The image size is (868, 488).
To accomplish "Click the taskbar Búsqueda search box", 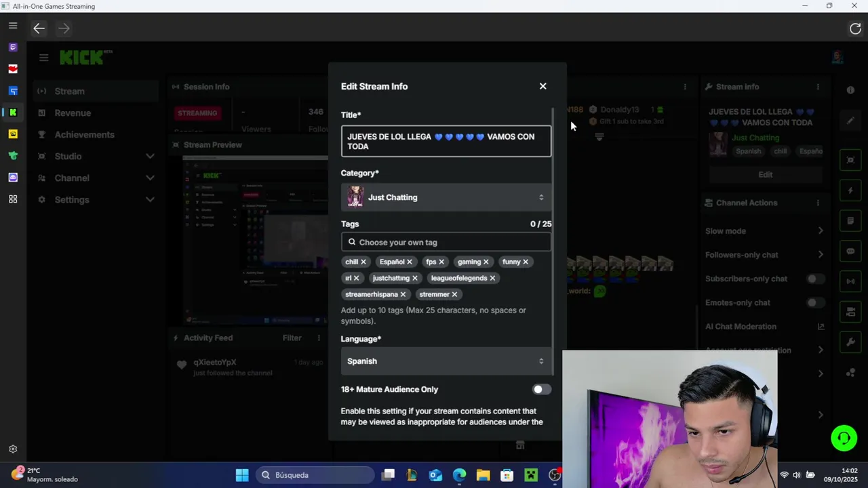I will [x=315, y=475].
